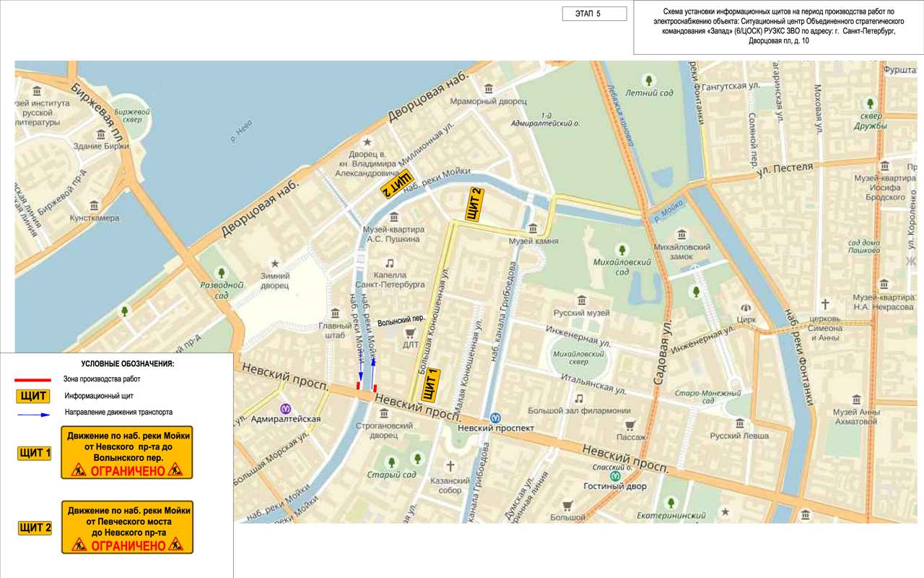Click the ЩИТ 1 label in legend
The width and height of the screenshot is (924, 578).
(35, 453)
